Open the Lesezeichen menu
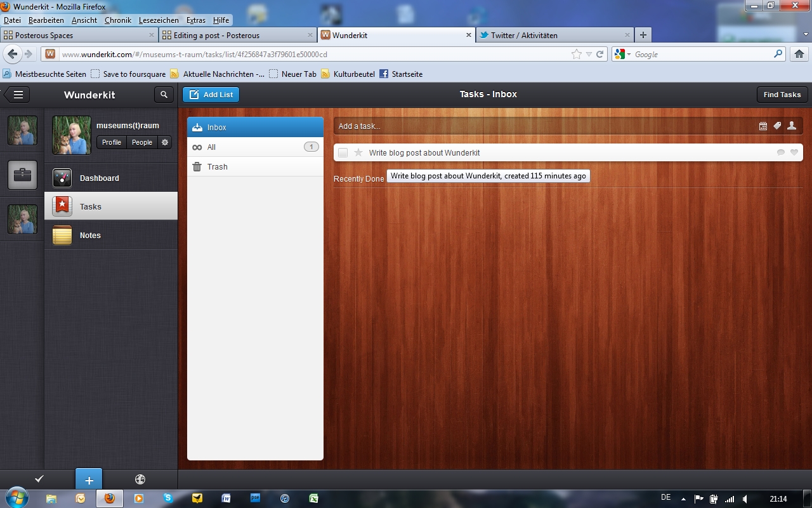812x508 pixels. coord(159,20)
